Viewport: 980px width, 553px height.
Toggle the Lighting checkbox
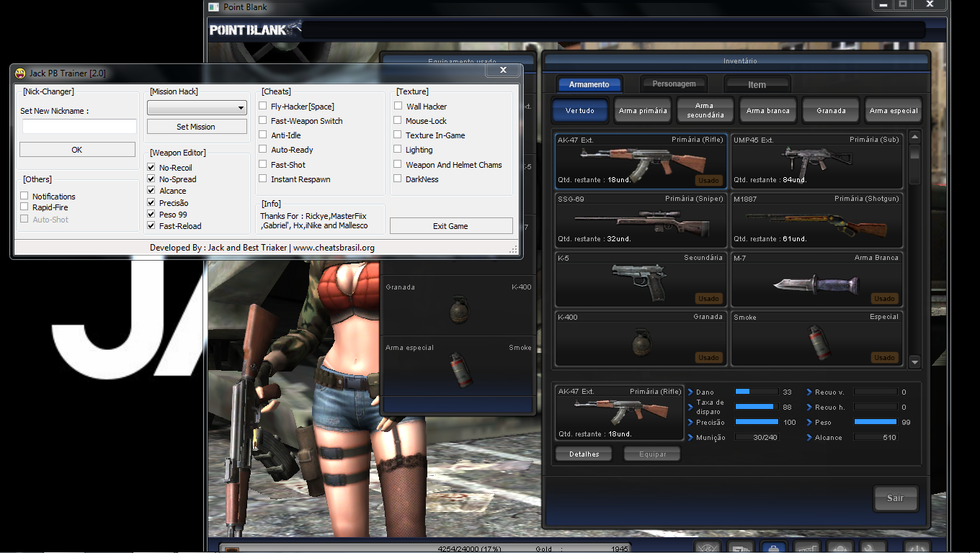(398, 149)
